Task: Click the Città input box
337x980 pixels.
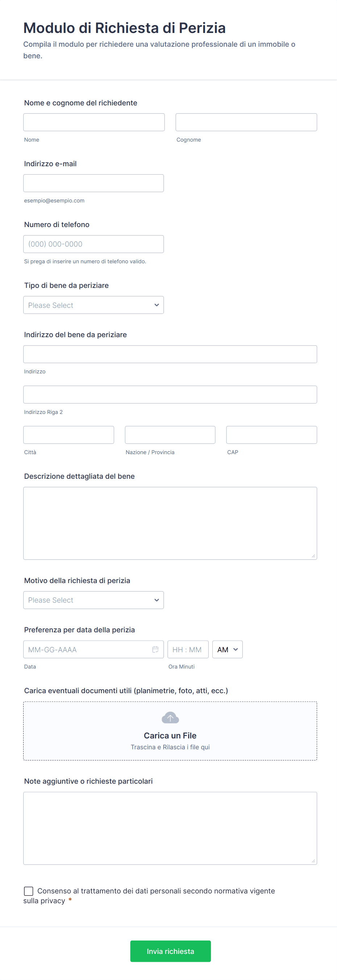Action: click(68, 435)
